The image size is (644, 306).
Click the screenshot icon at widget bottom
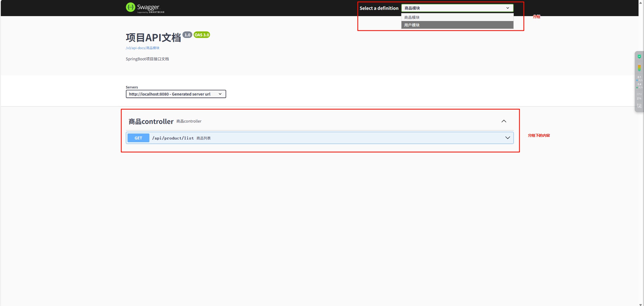click(x=639, y=106)
